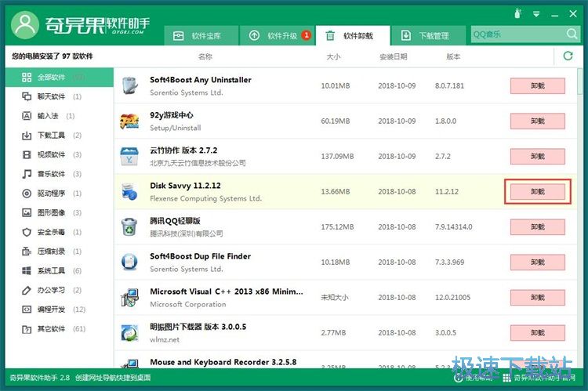The image size is (588, 391).
Task: Click publisher wlmz.net text
Action: pyautogui.click(x=165, y=339)
